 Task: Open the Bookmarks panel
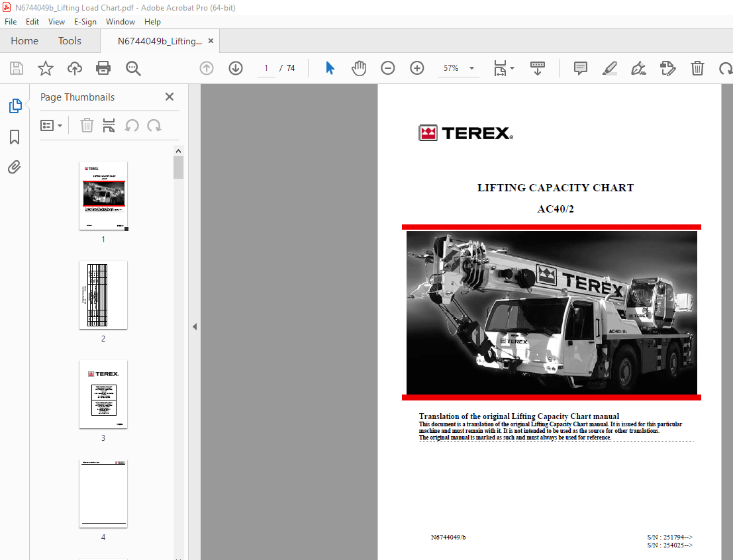pyautogui.click(x=15, y=137)
